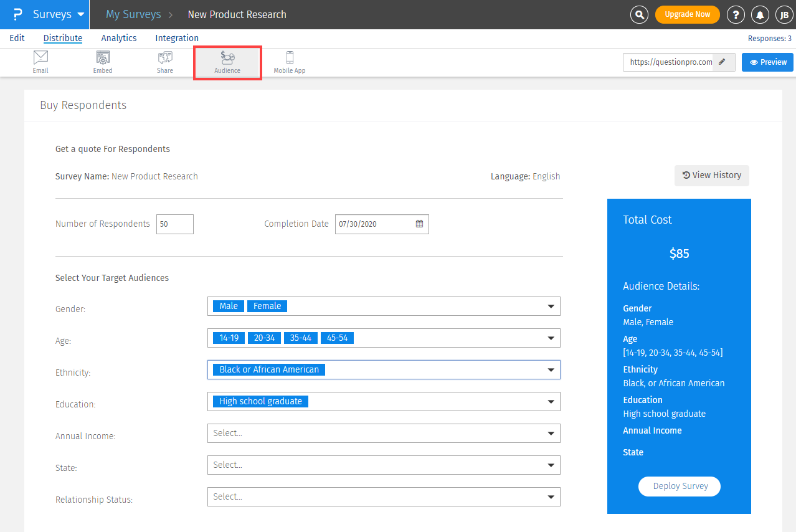Open the Email distribution icon
The image size is (796, 532).
click(x=40, y=62)
